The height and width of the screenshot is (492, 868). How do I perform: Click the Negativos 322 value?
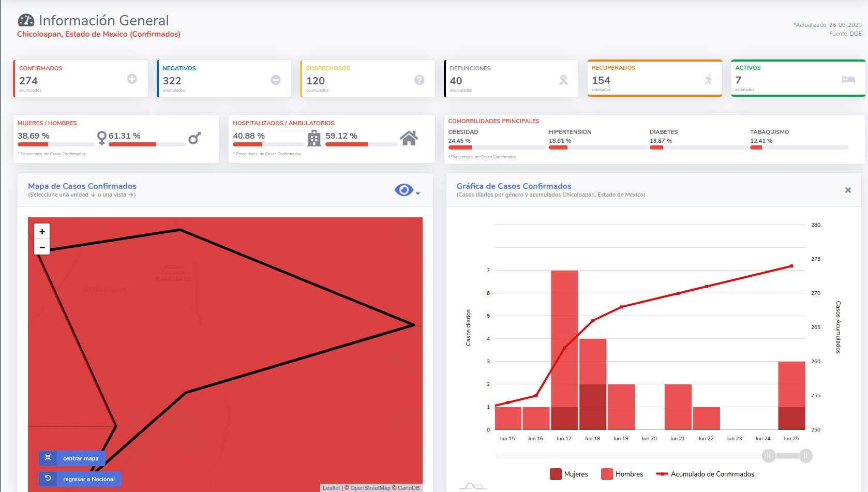172,81
